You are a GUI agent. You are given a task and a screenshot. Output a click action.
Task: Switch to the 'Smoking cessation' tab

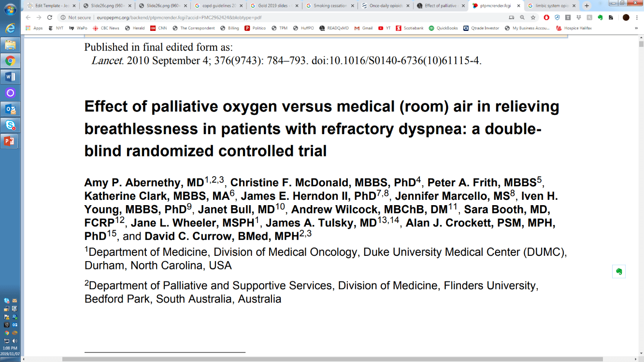[330, 6]
